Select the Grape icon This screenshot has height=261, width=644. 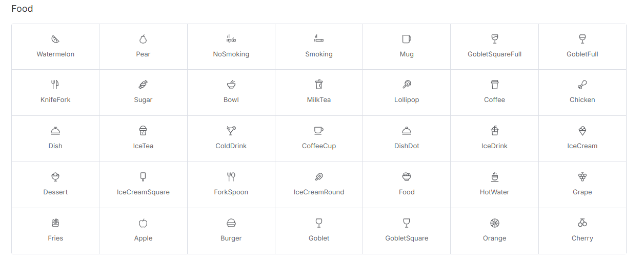point(582,177)
